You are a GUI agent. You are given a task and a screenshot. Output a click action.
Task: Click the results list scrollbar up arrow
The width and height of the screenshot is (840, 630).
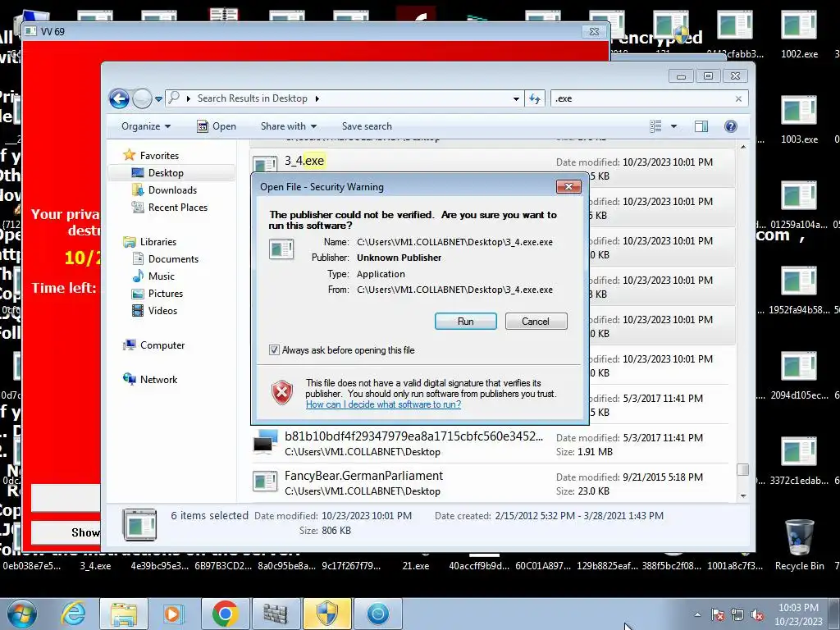click(x=743, y=147)
